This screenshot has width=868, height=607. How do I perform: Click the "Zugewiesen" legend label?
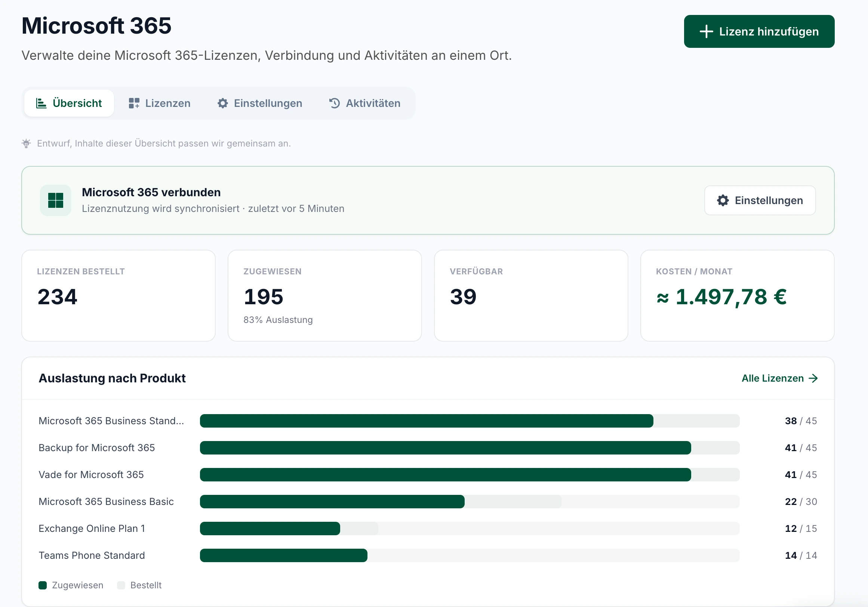tap(77, 585)
